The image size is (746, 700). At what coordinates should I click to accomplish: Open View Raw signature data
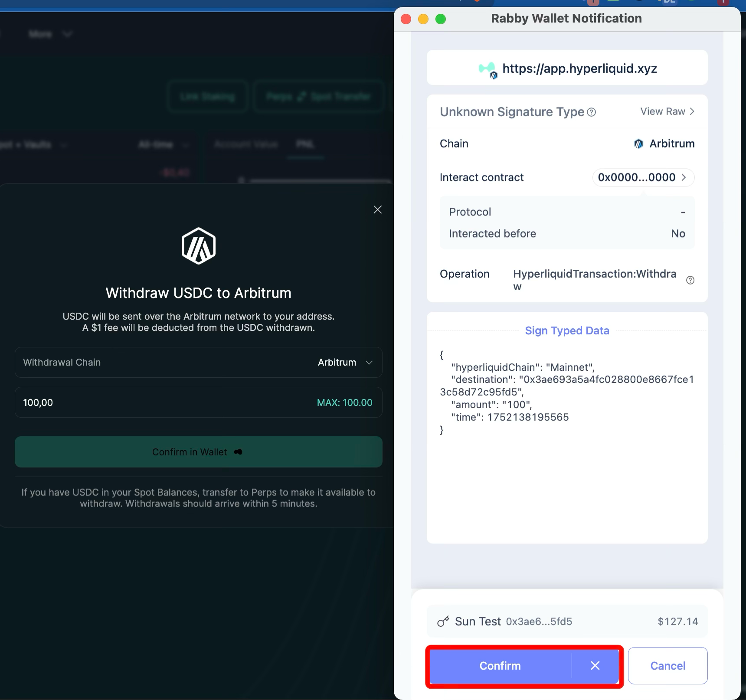tap(667, 111)
